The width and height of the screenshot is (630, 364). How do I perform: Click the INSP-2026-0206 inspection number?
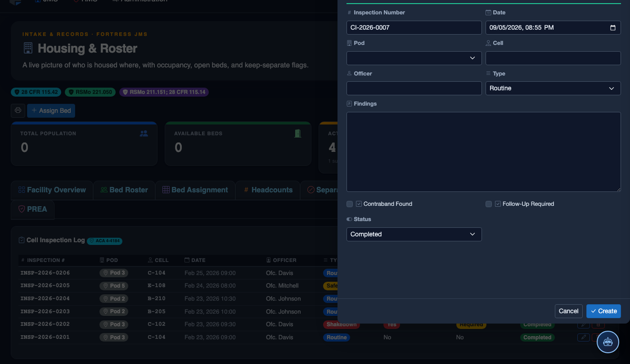click(x=45, y=273)
